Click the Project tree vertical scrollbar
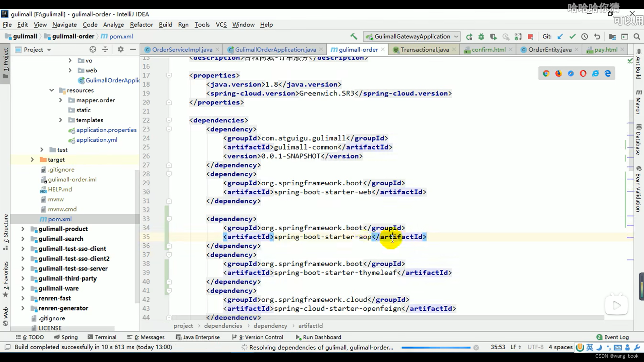This screenshot has height=362, width=644. coord(137,236)
